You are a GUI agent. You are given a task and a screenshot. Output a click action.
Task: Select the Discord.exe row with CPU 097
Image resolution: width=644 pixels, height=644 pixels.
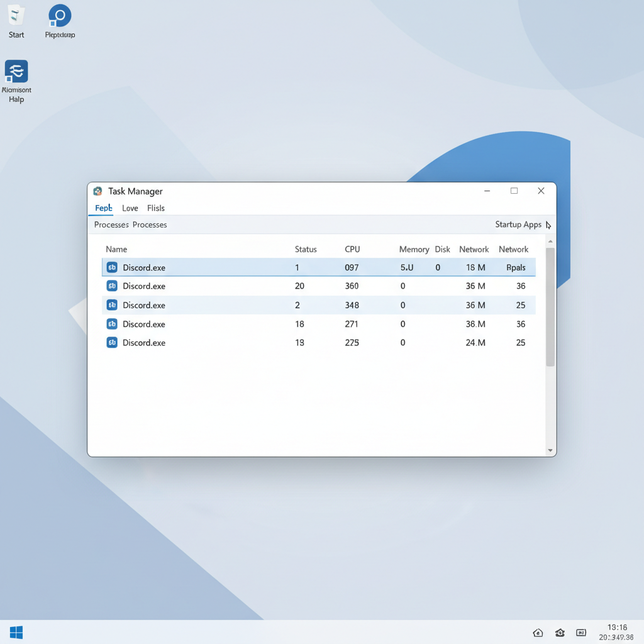pos(319,267)
